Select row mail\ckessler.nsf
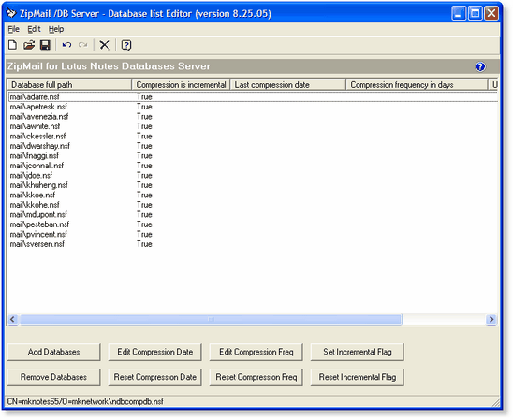This screenshot has height=420, width=513. [253, 136]
